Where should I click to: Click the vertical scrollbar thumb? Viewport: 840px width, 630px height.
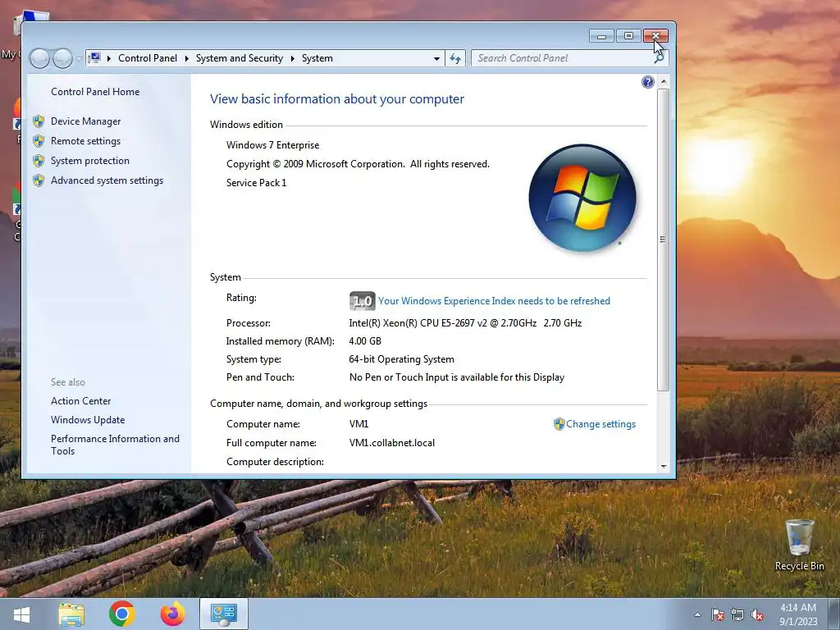663,240
